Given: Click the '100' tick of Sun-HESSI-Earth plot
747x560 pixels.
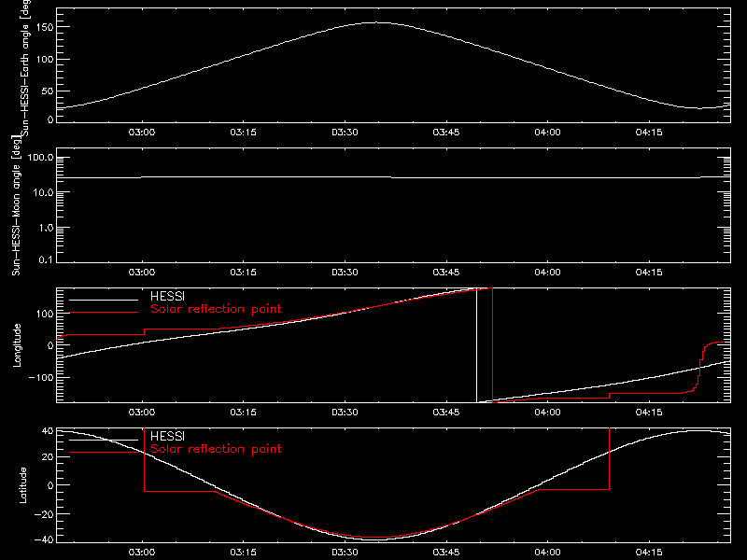Looking at the screenshot, I should [45, 60].
